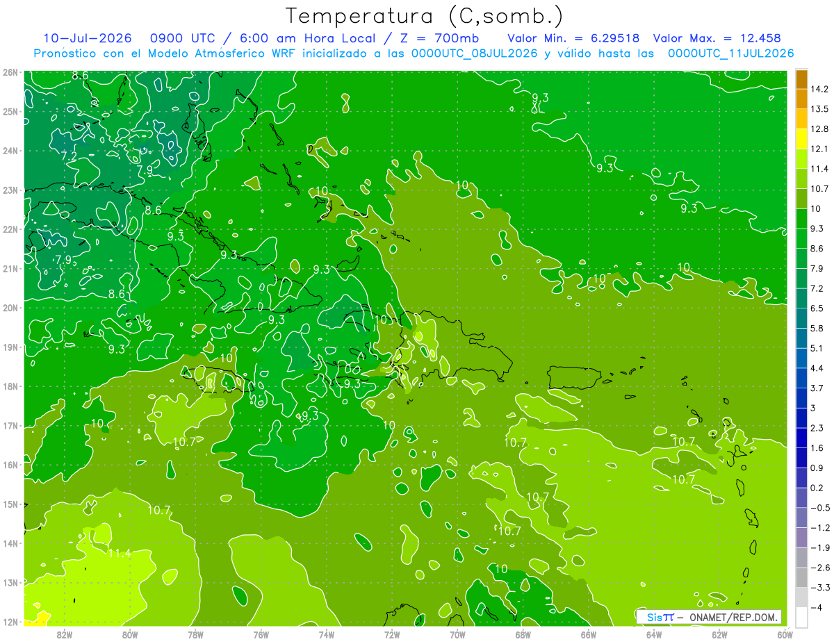834x644 pixels.
Task: Click longitude axis label '60W'
Action: coord(785,634)
